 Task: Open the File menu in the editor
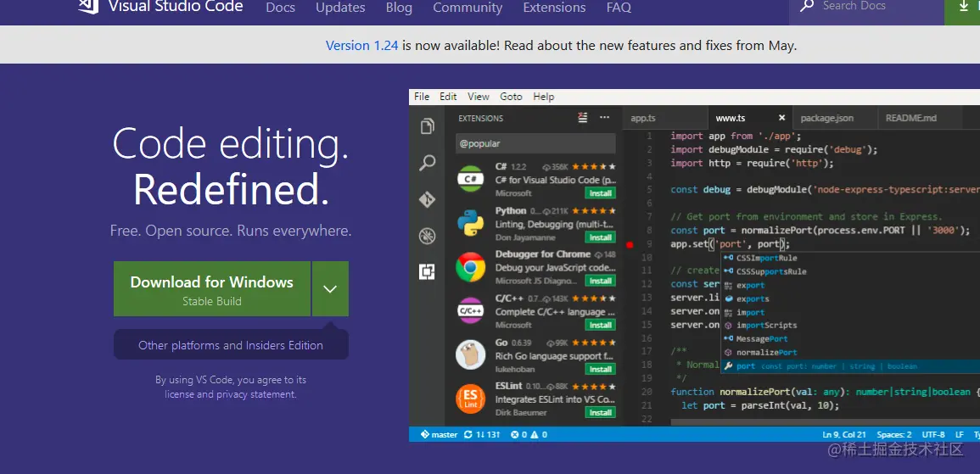coord(422,97)
